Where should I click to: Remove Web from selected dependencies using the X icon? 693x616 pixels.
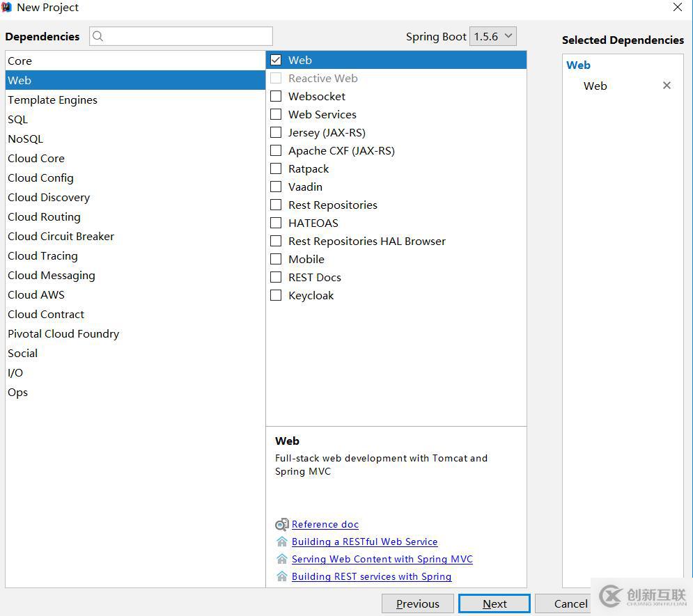(x=667, y=85)
